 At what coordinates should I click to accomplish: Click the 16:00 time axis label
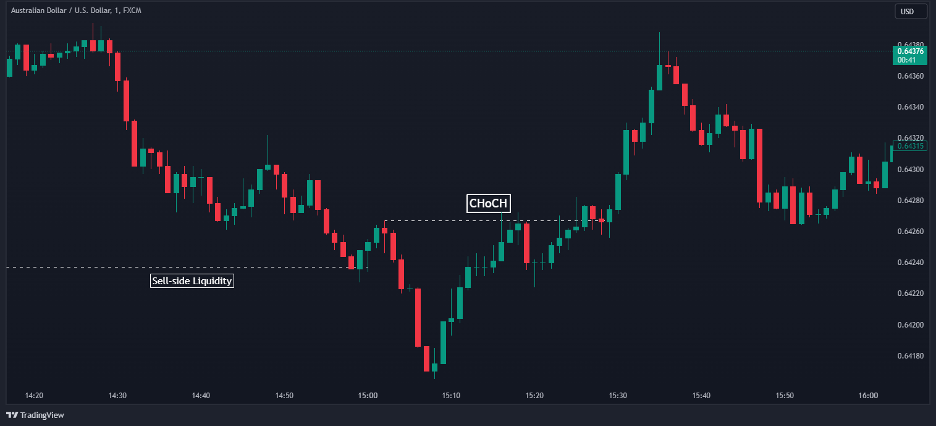(867, 396)
